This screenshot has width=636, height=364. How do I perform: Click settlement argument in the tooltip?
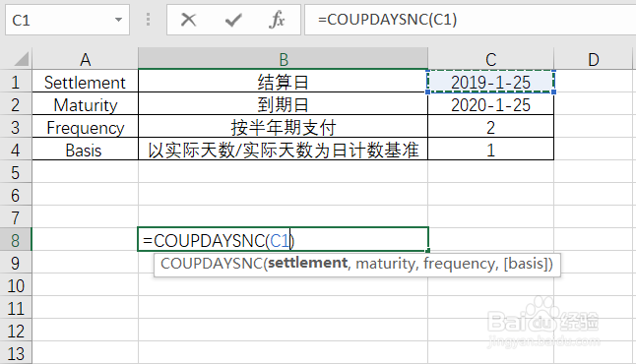point(307,264)
